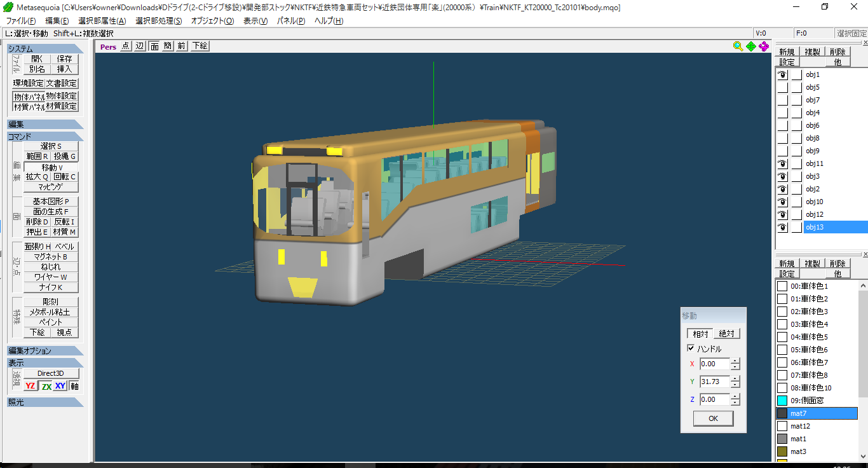Hide obj13 using its eye icon
The height and width of the screenshot is (468, 868).
[x=783, y=227]
